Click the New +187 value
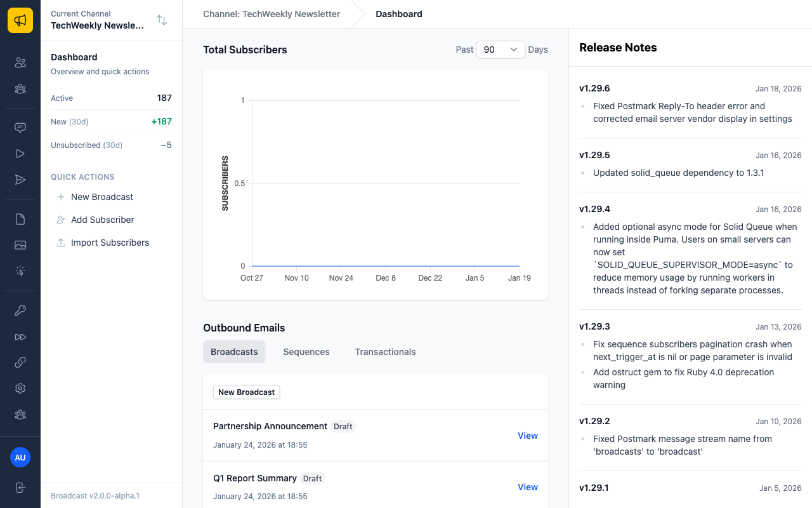Image resolution: width=812 pixels, height=508 pixels. [x=161, y=121]
